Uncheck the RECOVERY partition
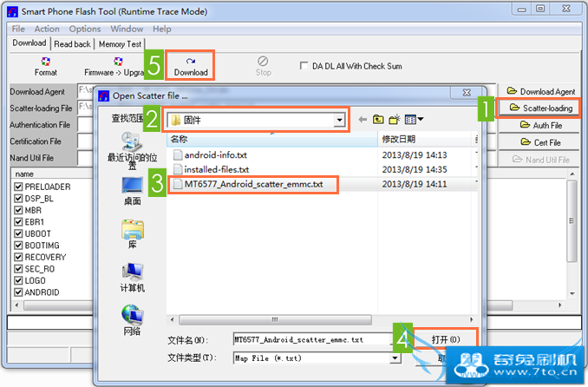Viewport: 588px width, 387px height. pos(18,257)
